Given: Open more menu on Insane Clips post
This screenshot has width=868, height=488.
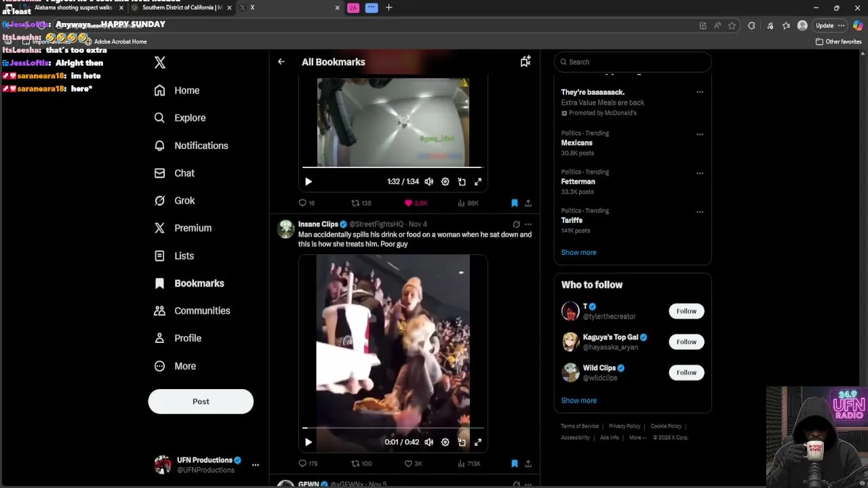Looking at the screenshot, I should (x=528, y=224).
